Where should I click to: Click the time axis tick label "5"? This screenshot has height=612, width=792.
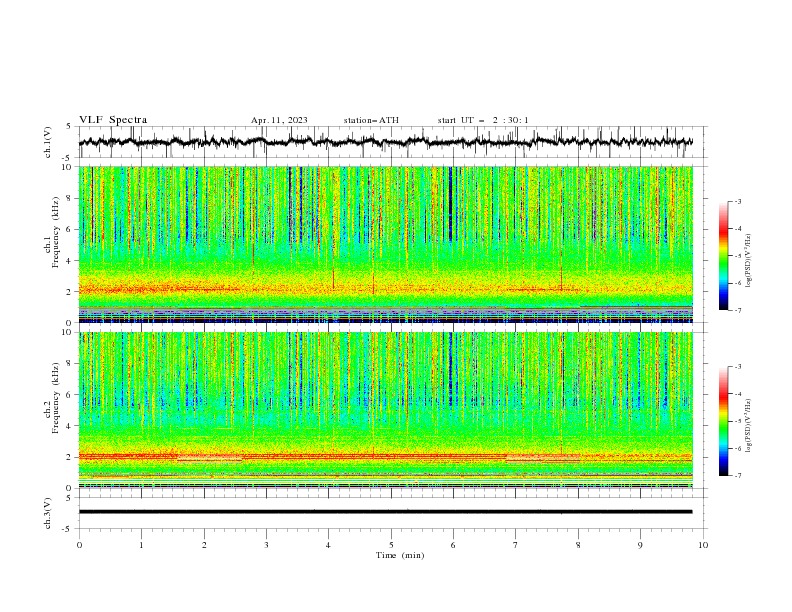coord(391,545)
